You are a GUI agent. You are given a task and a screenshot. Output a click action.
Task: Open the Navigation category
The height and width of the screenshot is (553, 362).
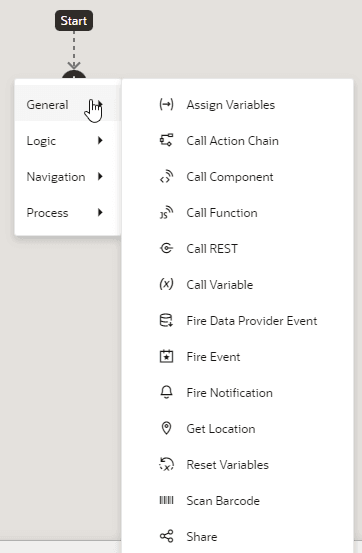coord(68,177)
